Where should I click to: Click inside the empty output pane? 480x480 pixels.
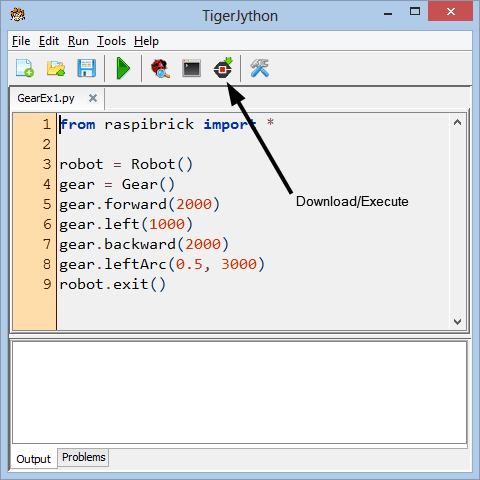click(239, 392)
